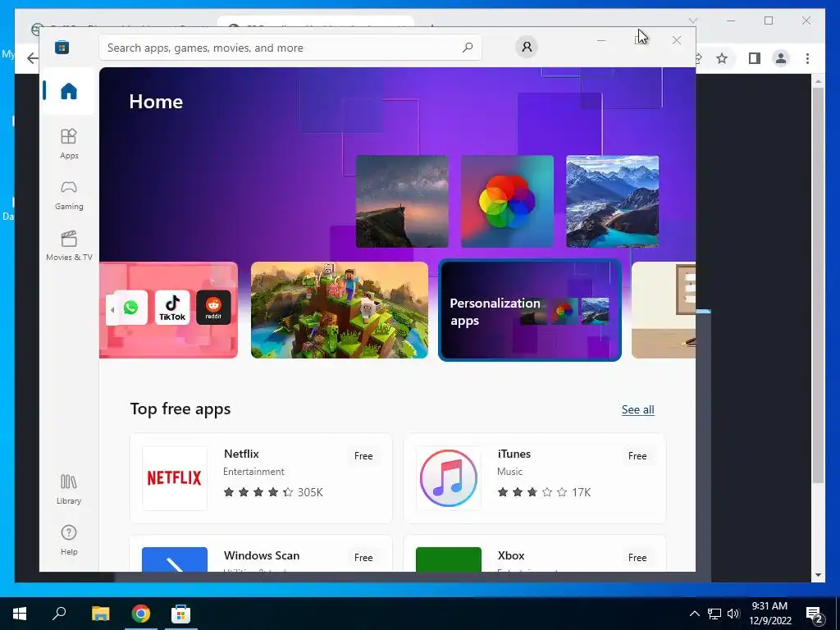Screen dimensions: 840x630
Task: Click the Netflix logo icon
Action: [174, 478]
